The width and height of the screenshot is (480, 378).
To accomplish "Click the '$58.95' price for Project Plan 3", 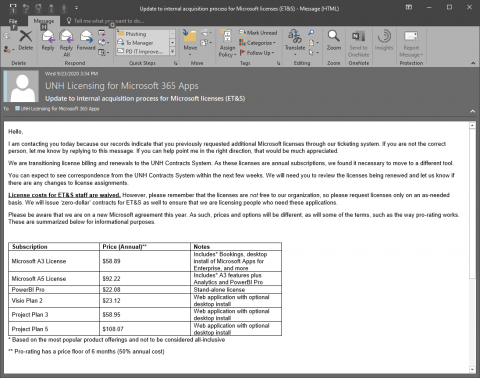I will click(145, 314).
